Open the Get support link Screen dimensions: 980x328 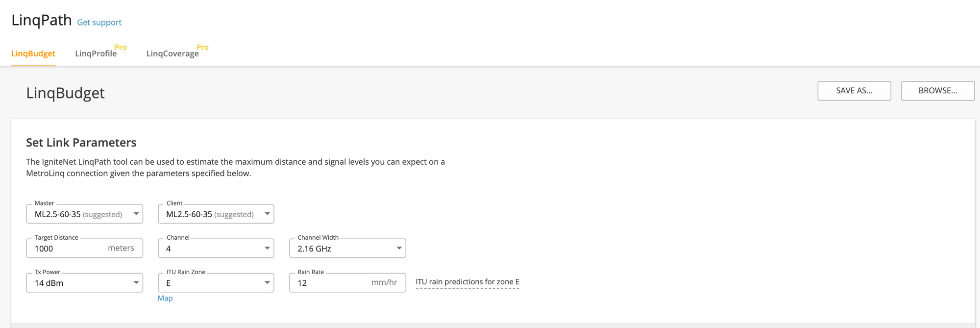pos(99,23)
